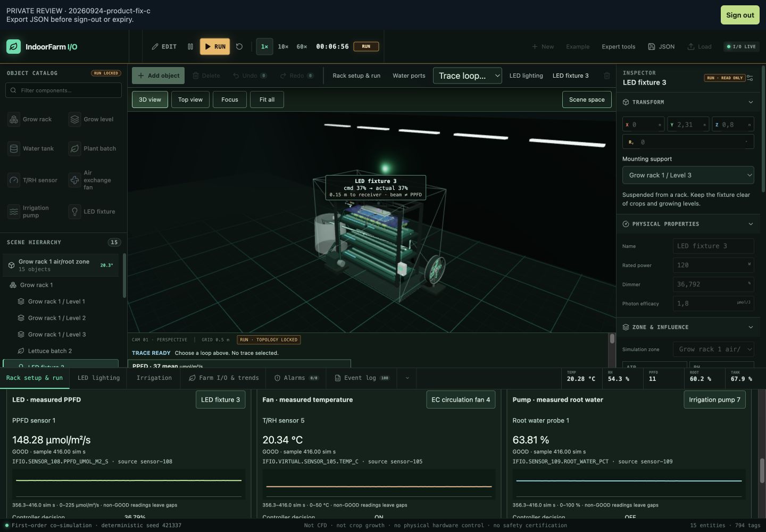
Task: Switch viewport to 3D view
Action: click(x=150, y=99)
